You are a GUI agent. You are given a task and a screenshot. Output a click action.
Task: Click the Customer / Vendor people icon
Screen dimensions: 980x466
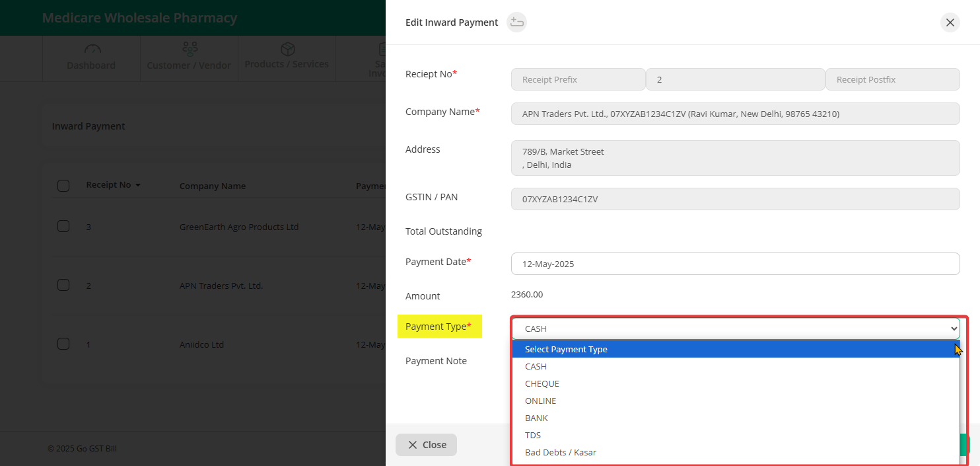pos(190,50)
